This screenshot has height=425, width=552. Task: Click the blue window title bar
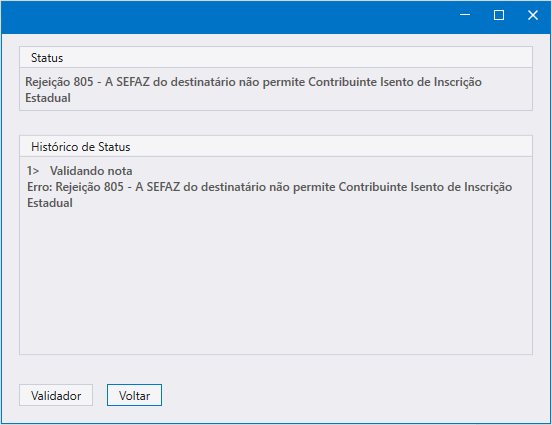[x=225, y=17]
